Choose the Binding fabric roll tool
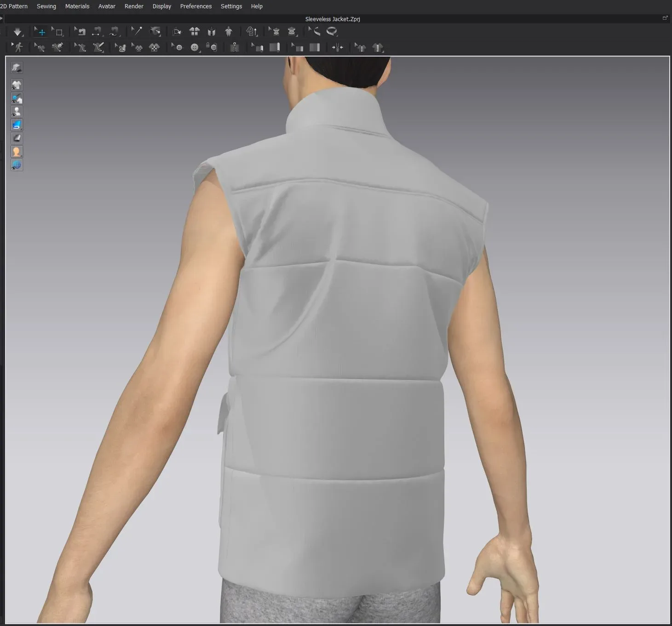This screenshot has width=672, height=626. (275, 47)
